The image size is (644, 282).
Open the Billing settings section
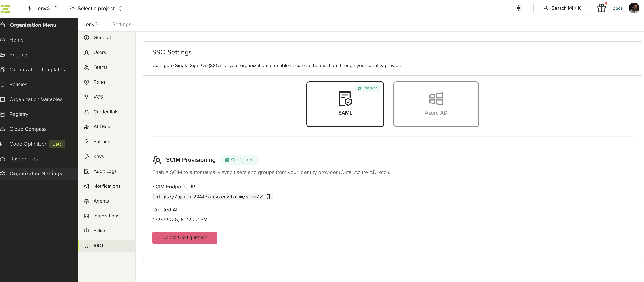pos(100,231)
